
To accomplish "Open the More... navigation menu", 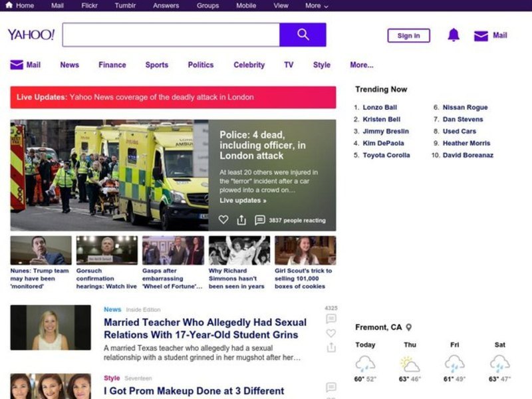I will 361,65.
